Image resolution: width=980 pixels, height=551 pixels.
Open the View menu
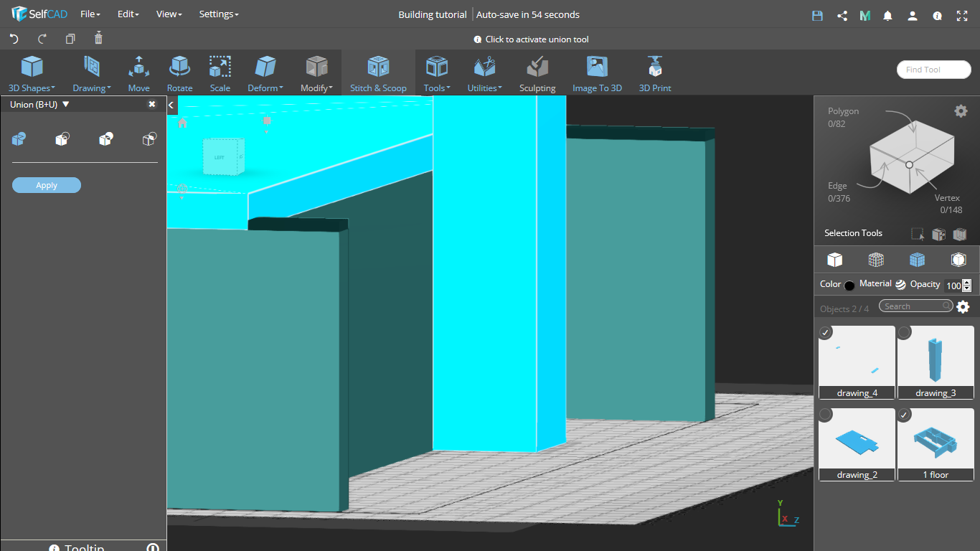pos(169,14)
